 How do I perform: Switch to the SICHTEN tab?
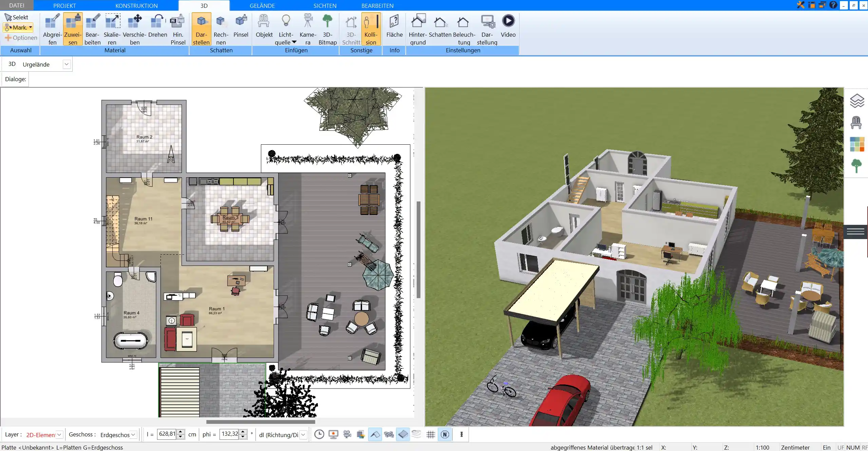click(325, 5)
